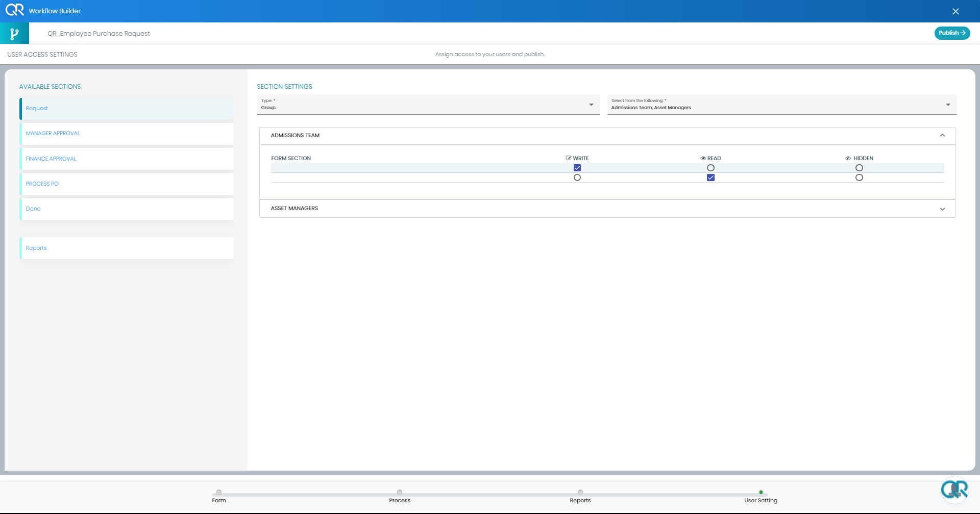Click the HIDDEN column header
Viewport: 980px width, 514px height.
(x=859, y=158)
